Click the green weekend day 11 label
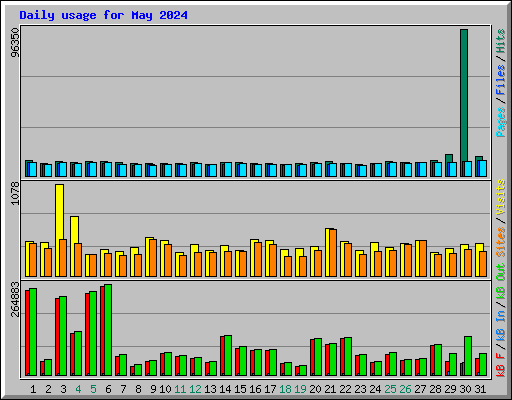 180,389
